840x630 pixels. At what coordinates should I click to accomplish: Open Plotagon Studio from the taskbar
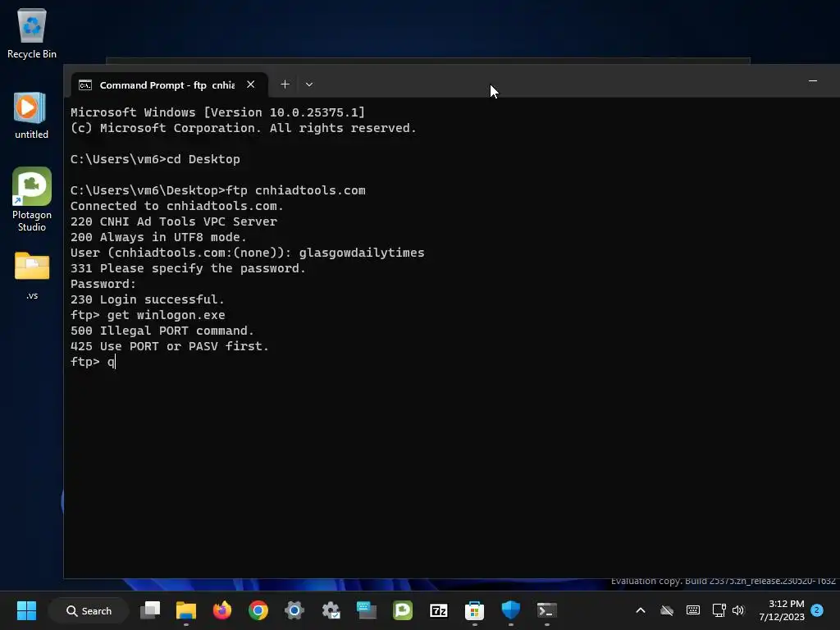click(x=402, y=610)
